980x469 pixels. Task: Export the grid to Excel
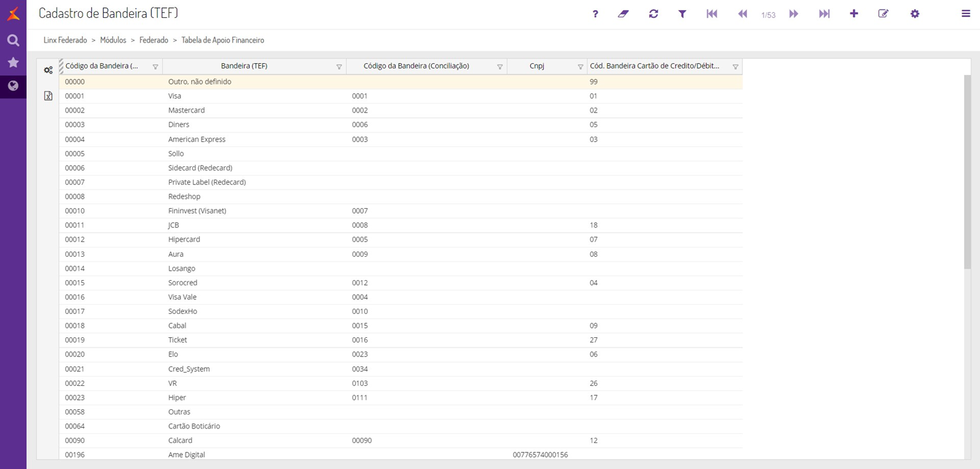pos(48,96)
